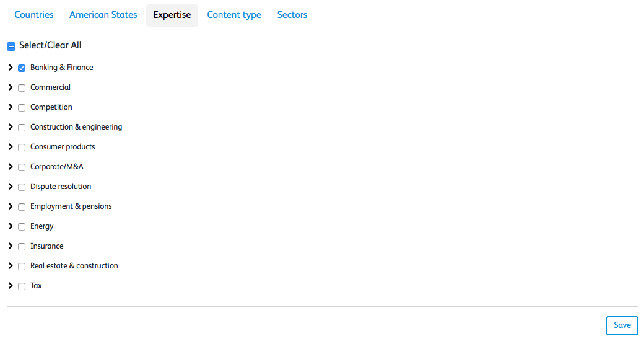The image size is (644, 341).
Task: Expand the Dispute resolution chevron
Action: (11, 187)
